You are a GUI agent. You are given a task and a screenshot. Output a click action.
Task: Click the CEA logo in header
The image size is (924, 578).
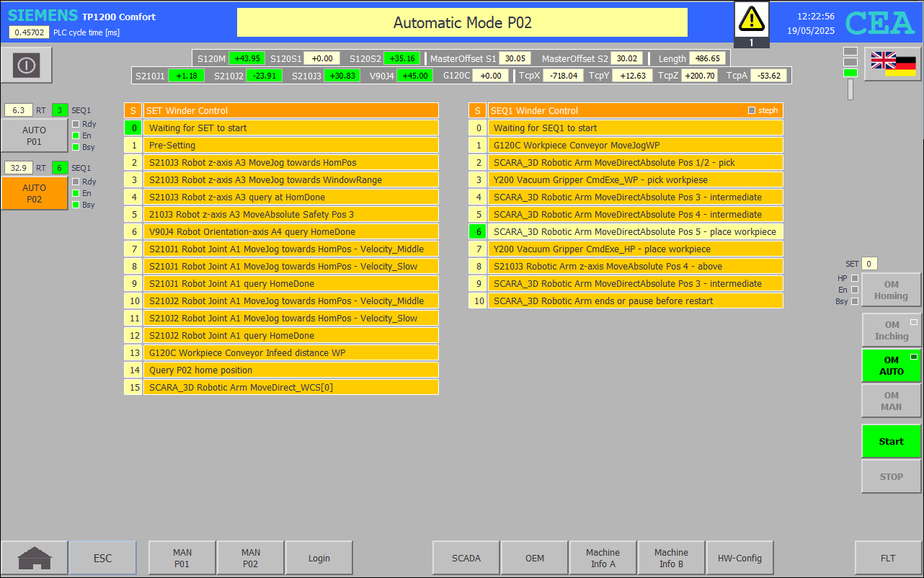tap(879, 23)
